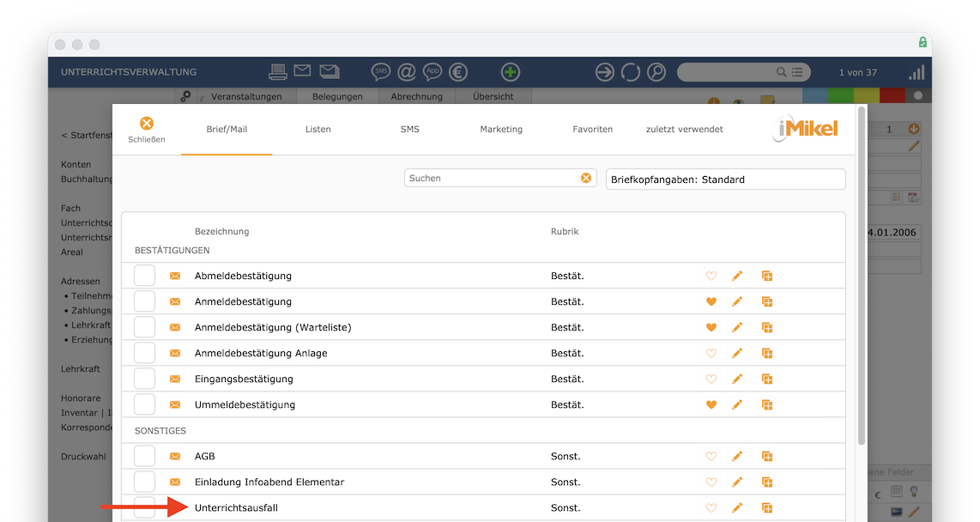Close the dialog with Schließen
The image size is (980, 522).
[x=146, y=130]
